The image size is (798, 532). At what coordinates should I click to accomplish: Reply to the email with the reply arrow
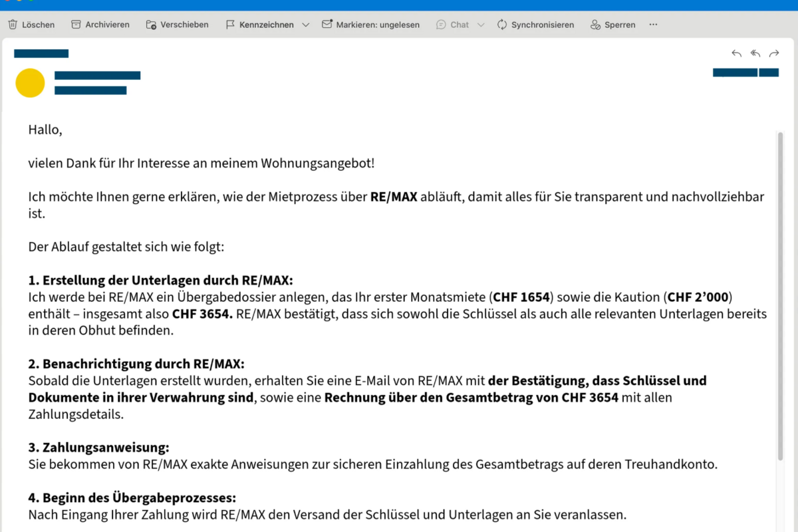[x=736, y=53]
